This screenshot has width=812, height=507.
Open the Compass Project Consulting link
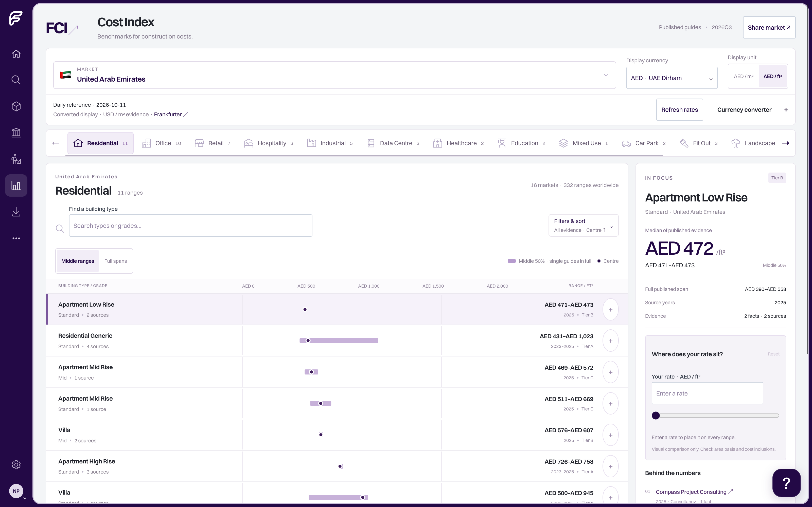coord(694,492)
